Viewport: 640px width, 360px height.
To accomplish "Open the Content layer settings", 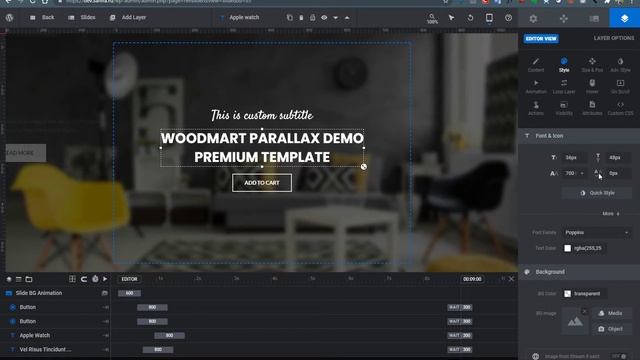I will click(x=536, y=64).
